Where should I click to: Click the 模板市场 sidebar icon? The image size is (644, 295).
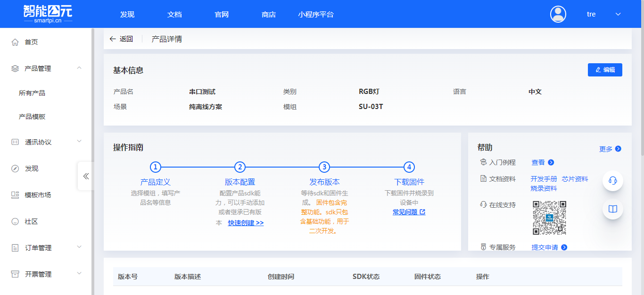[14, 194]
